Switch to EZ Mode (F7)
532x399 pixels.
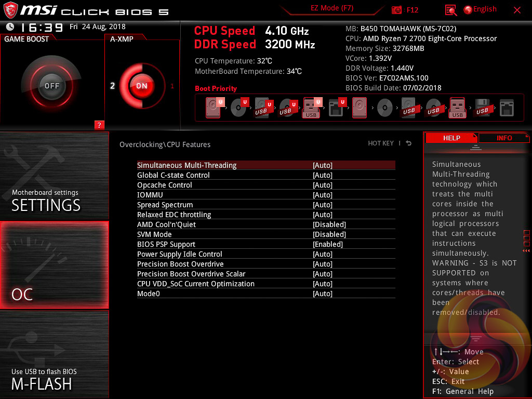332,8
